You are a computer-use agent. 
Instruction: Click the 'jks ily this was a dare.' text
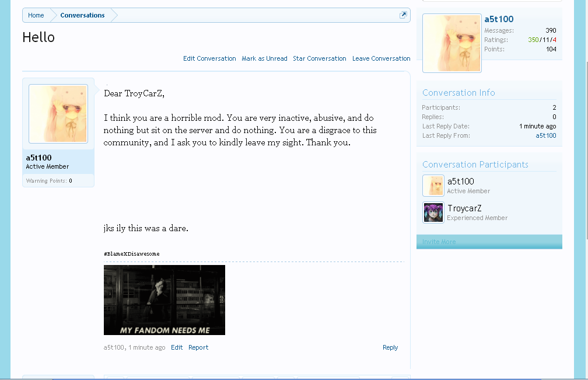point(146,228)
